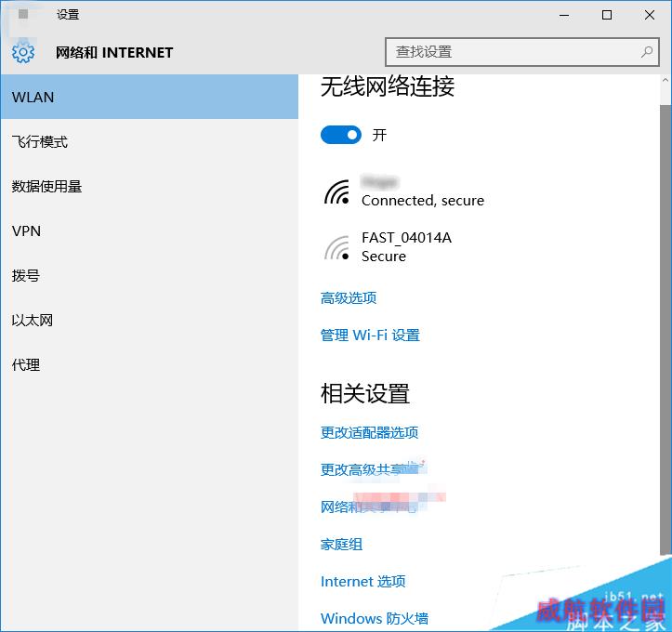Open Windows 防火墙 link

click(x=375, y=618)
